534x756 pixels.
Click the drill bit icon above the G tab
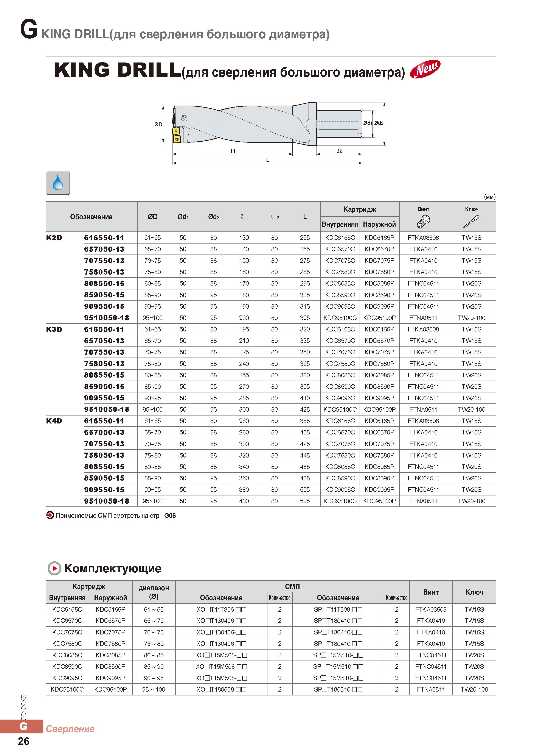[23, 707]
